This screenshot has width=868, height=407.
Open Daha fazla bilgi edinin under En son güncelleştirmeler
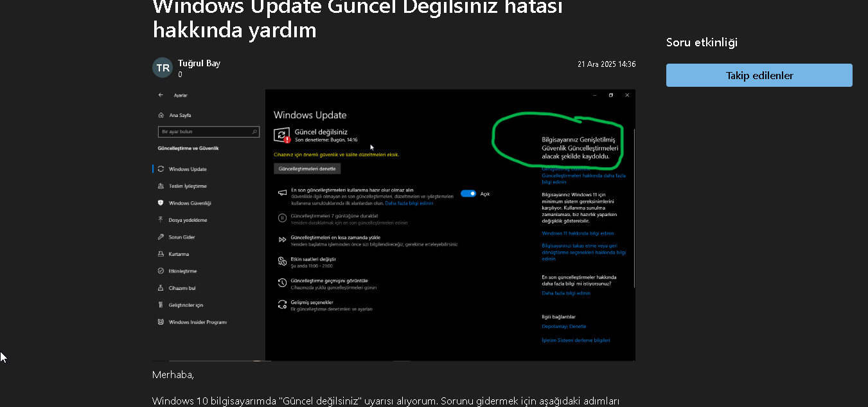(x=566, y=293)
